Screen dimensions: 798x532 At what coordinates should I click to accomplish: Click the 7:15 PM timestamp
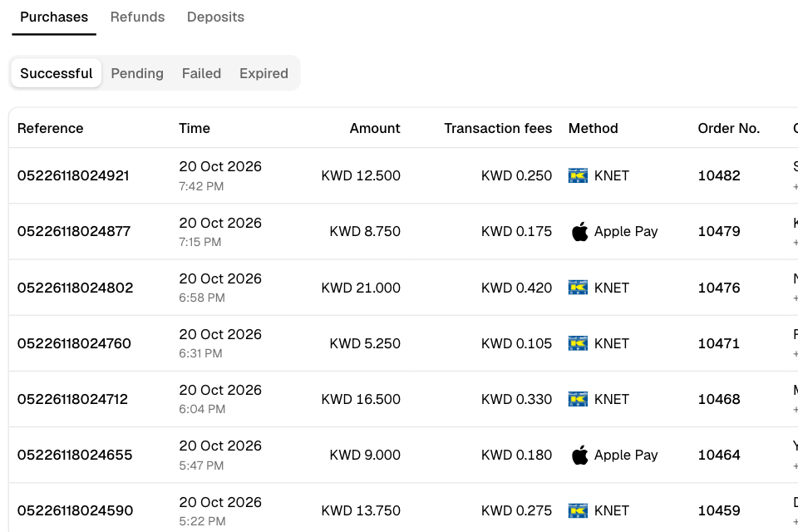click(200, 243)
